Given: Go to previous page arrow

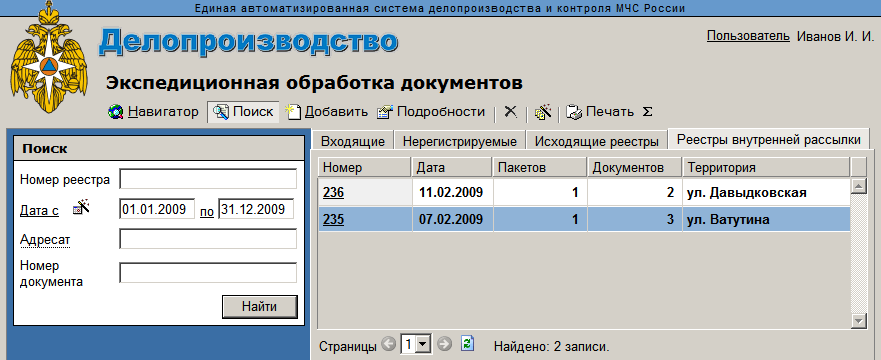Looking at the screenshot, I should [x=388, y=344].
